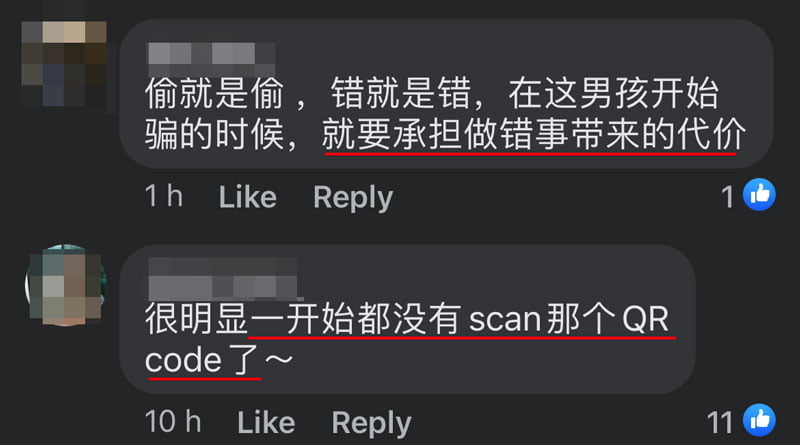Open thumbs-up reactions icon beside count 11
Viewport: 800px width, 445px height.
click(x=759, y=420)
